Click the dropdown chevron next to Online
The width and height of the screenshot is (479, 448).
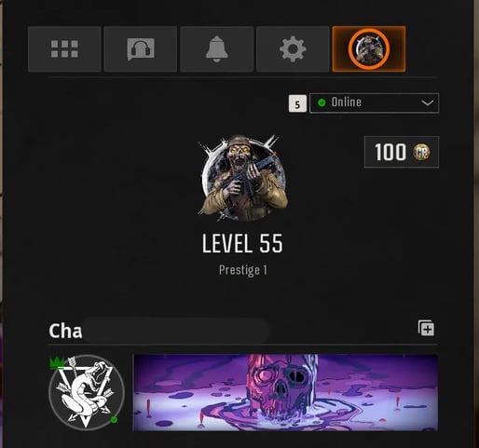(428, 102)
